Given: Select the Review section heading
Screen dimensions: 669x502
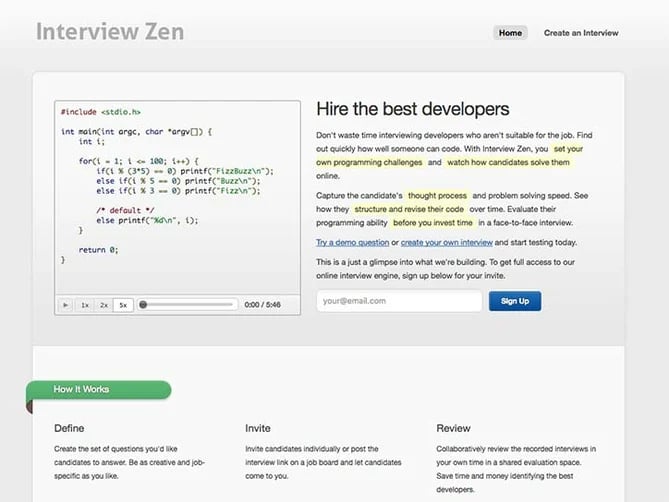Looking at the screenshot, I should coord(453,428).
